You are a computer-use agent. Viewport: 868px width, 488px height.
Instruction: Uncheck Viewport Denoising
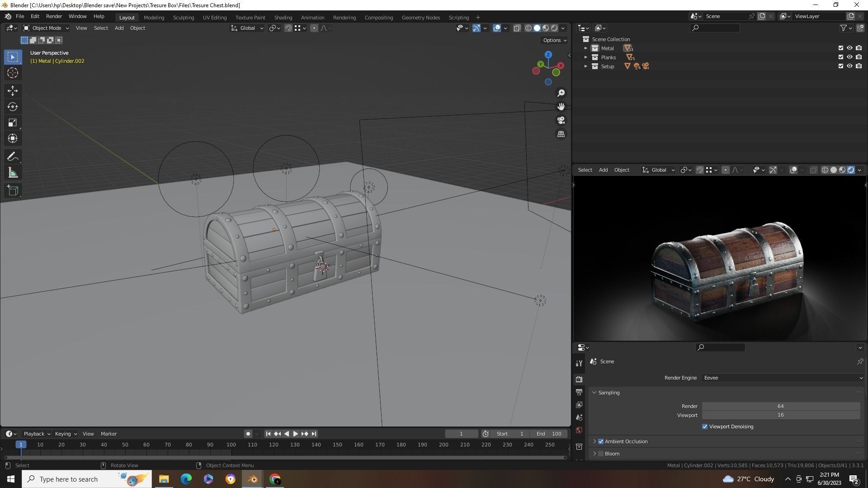pos(705,427)
